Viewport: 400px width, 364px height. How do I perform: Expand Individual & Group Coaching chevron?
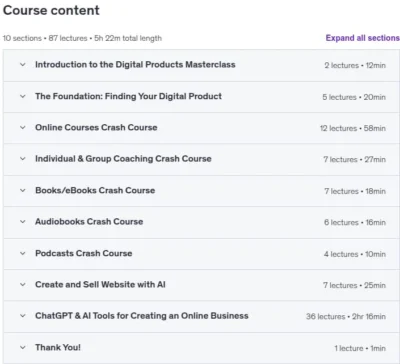(23, 159)
